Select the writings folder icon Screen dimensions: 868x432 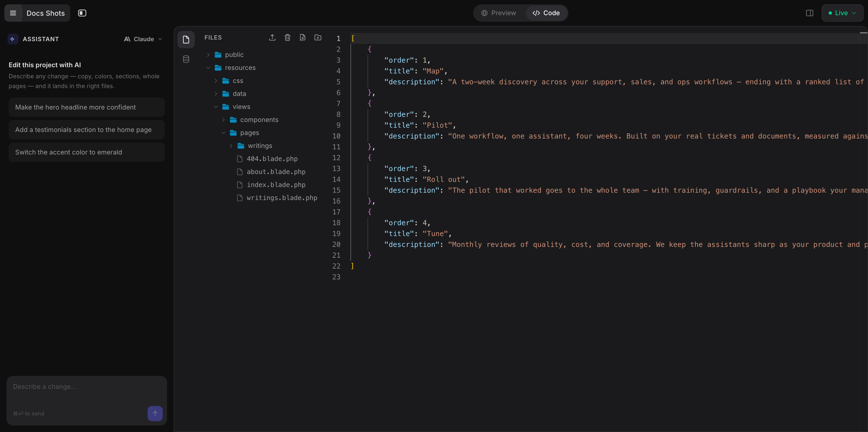241,146
